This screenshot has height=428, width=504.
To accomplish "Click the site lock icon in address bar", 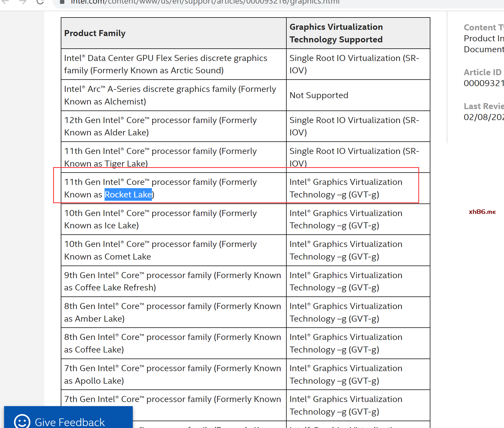I will [62, 2].
